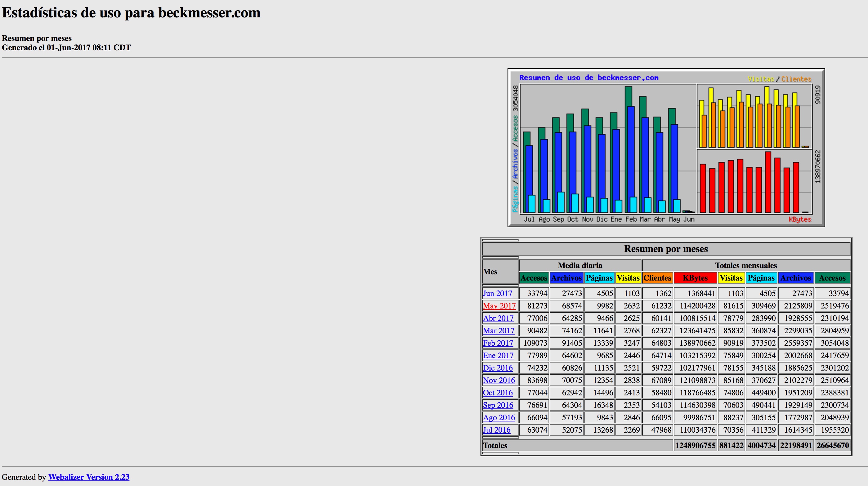Open Oct 2016 monthly statistics
The height and width of the screenshot is (486, 868).
[x=498, y=393]
